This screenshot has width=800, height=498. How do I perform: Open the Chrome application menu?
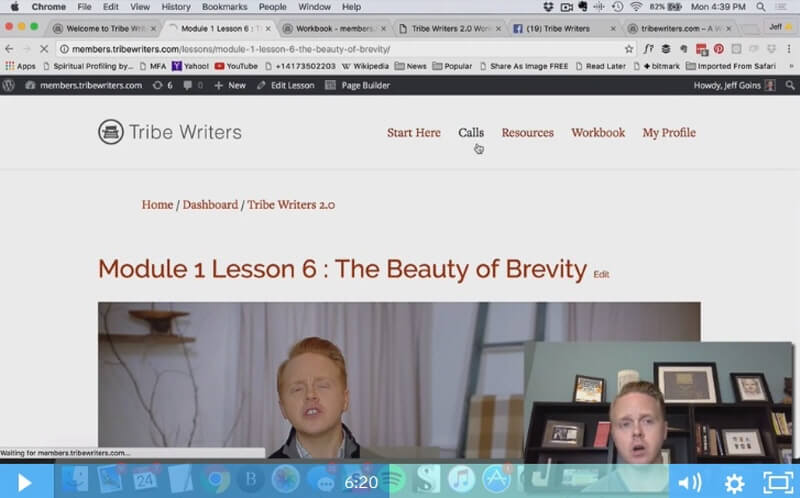click(48, 7)
